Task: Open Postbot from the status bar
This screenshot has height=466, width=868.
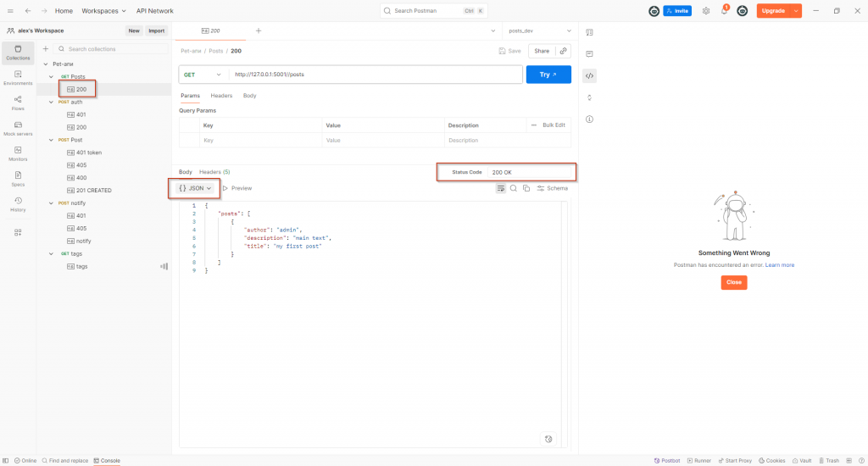Action: tap(667, 460)
